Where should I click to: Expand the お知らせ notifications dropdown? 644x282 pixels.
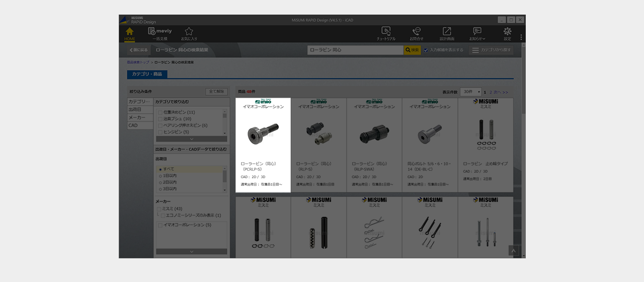[477, 33]
